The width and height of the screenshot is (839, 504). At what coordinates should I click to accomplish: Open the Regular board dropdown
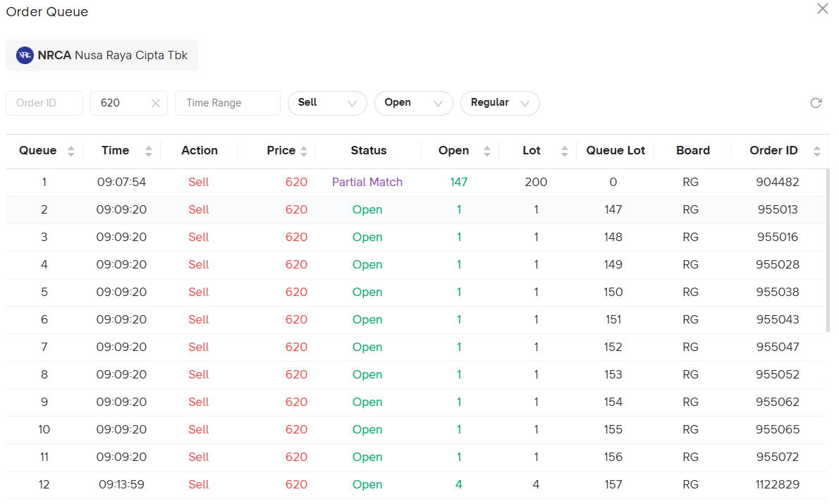coord(500,103)
